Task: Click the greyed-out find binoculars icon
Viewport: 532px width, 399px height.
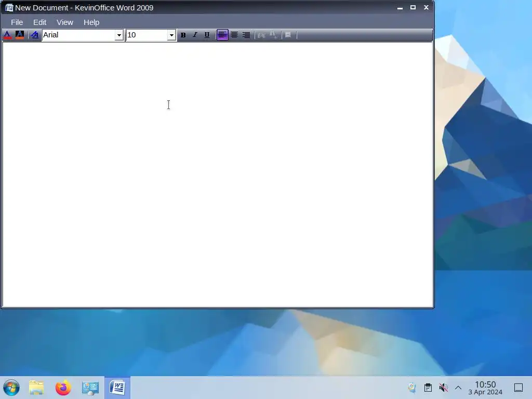Action: (273, 35)
